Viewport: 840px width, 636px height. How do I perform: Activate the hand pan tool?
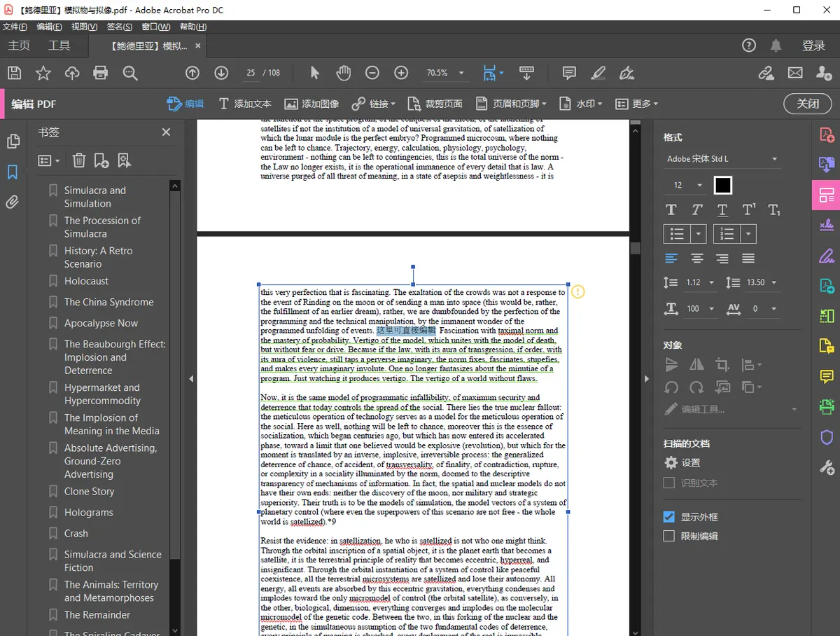[x=343, y=73]
